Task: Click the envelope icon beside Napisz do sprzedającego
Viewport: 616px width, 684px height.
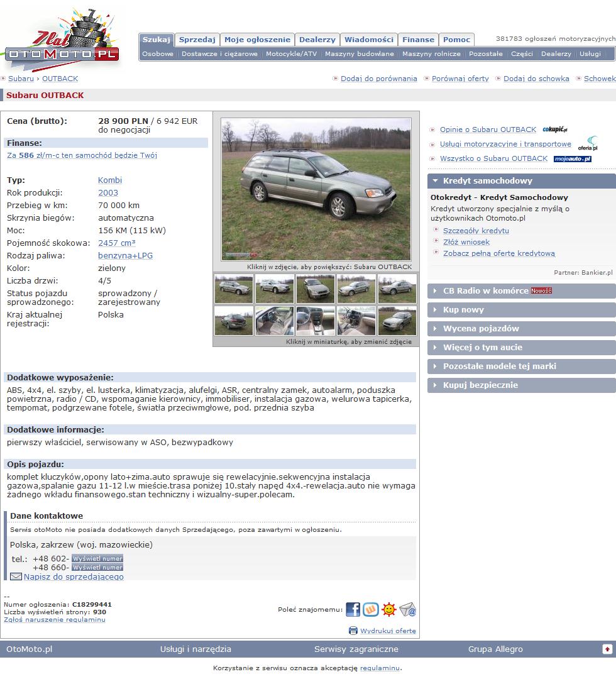Action: tap(16, 576)
